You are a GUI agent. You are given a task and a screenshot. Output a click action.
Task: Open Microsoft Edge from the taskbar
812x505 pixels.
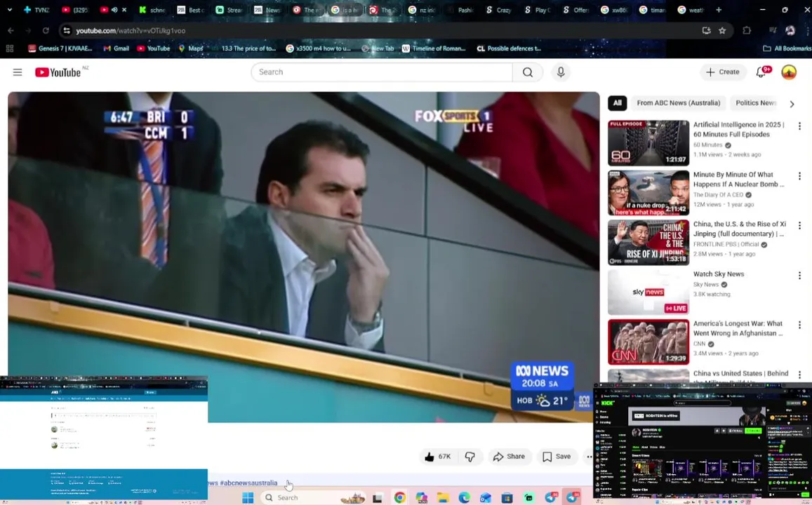click(x=464, y=498)
